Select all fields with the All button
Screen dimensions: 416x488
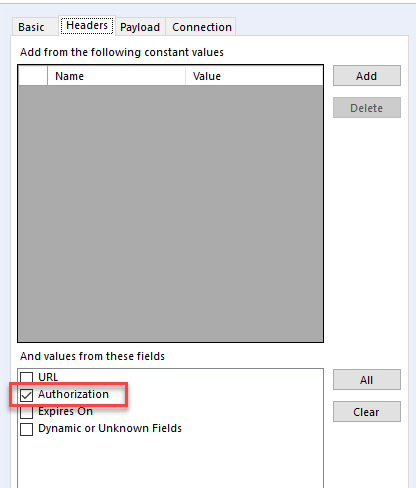pyautogui.click(x=367, y=380)
